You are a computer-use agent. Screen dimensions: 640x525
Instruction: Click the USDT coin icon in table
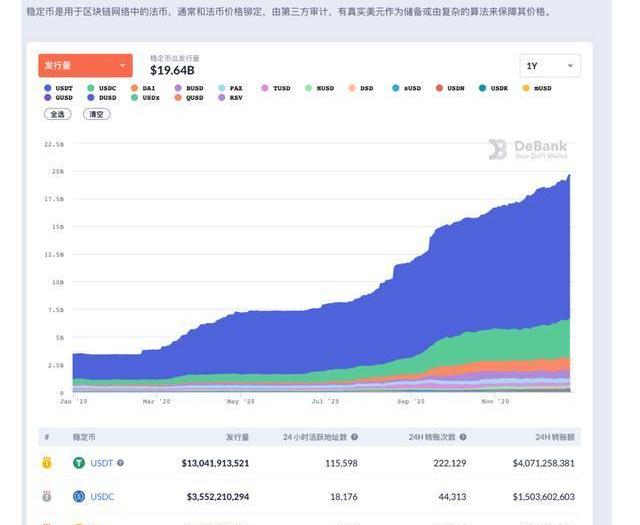point(78,463)
